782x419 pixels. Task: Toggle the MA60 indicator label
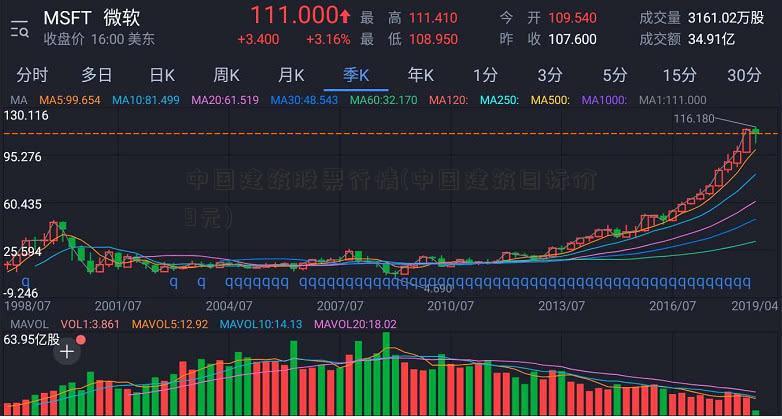pos(366,100)
